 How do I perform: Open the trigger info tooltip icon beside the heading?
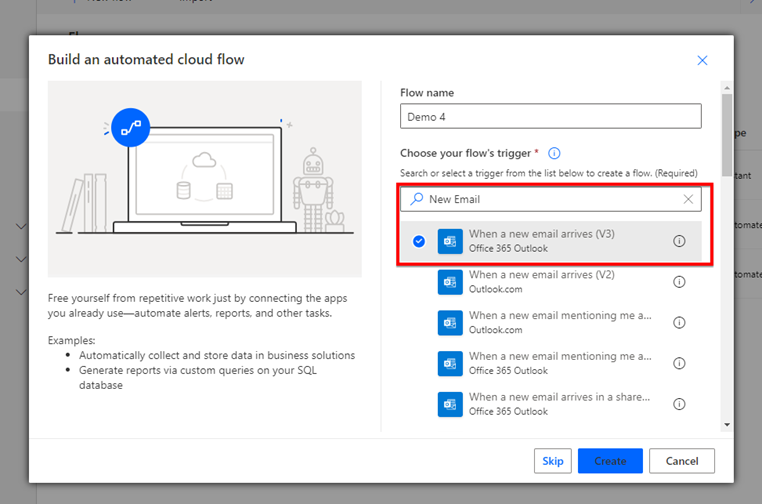pos(554,153)
